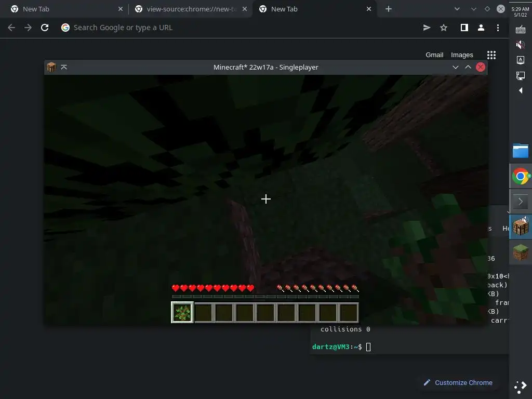Go back in Chrome
This screenshot has height=399, width=532.
(11, 28)
